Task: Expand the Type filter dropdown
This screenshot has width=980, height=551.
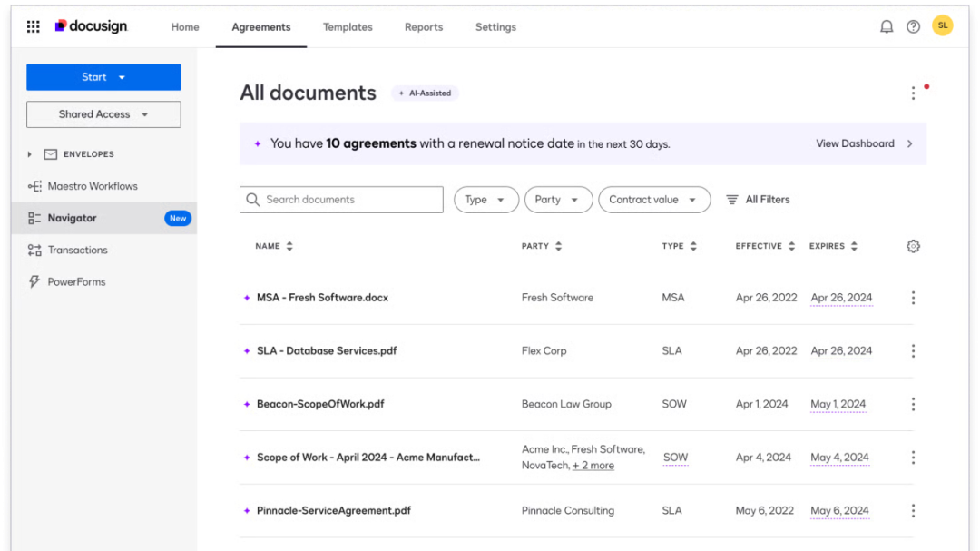Action: pyautogui.click(x=485, y=200)
